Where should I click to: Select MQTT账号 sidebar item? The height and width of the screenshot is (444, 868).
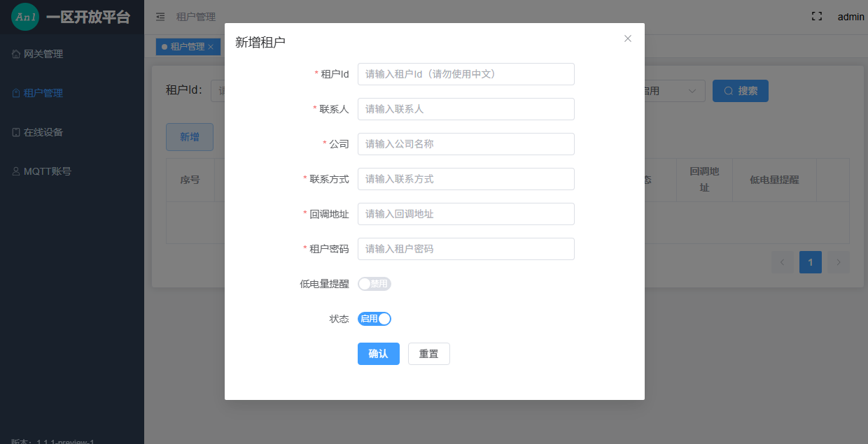coord(48,171)
